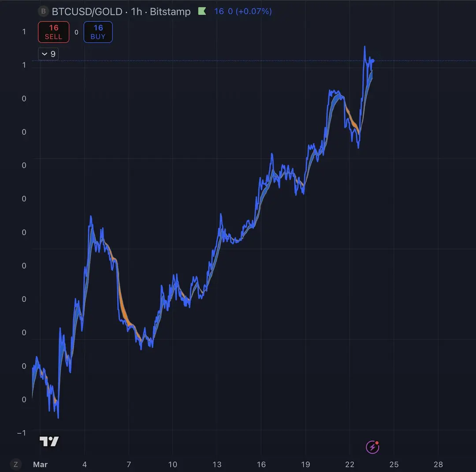This screenshot has width=476, height=472.
Task: Click the Mar label on time axis
Action: pyautogui.click(x=41, y=465)
